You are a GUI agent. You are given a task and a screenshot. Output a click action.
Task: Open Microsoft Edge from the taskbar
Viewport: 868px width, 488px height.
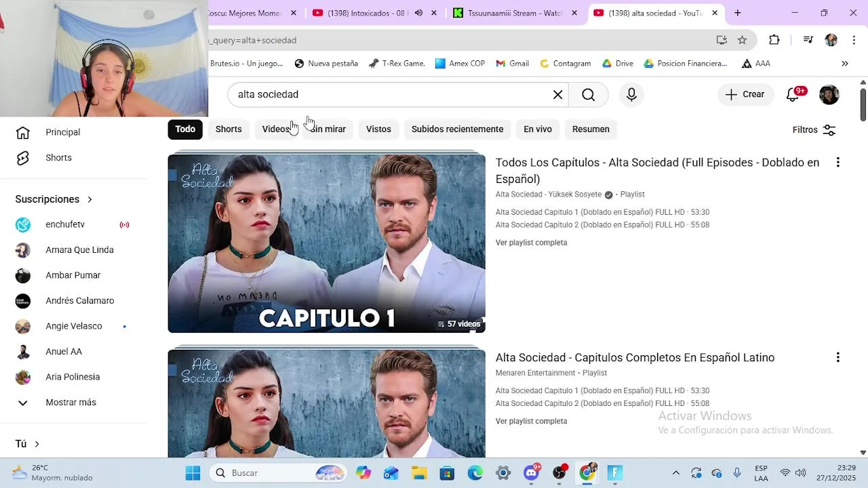475,473
